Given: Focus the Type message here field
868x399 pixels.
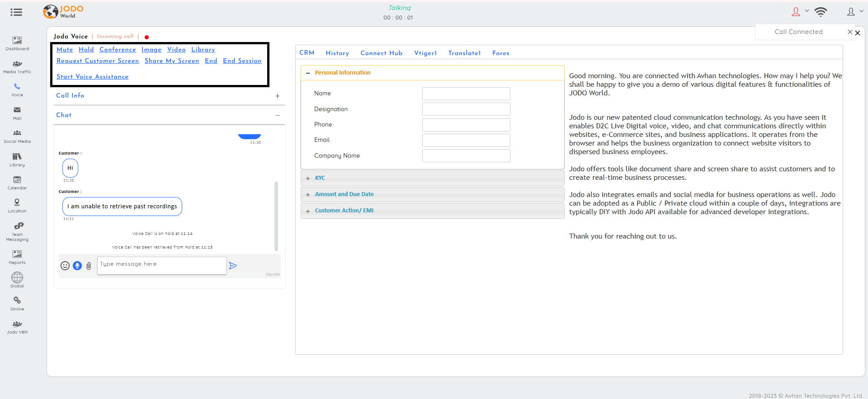Looking at the screenshot, I should tap(162, 266).
